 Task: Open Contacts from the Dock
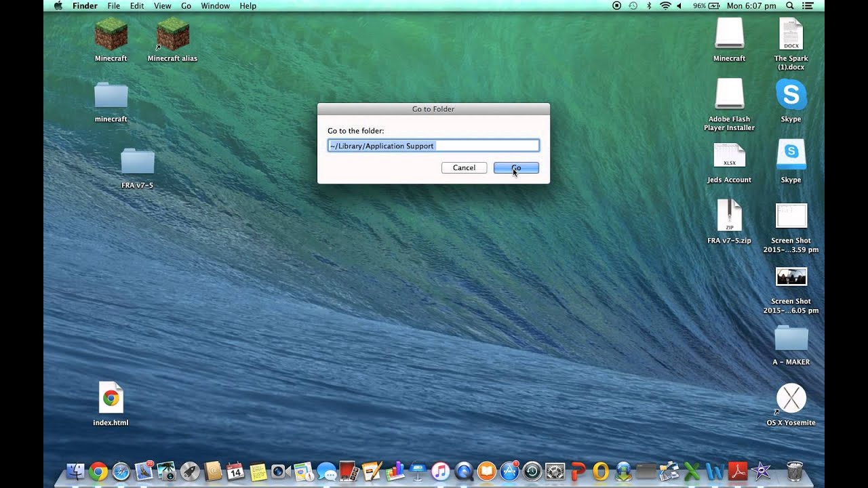[x=213, y=471]
